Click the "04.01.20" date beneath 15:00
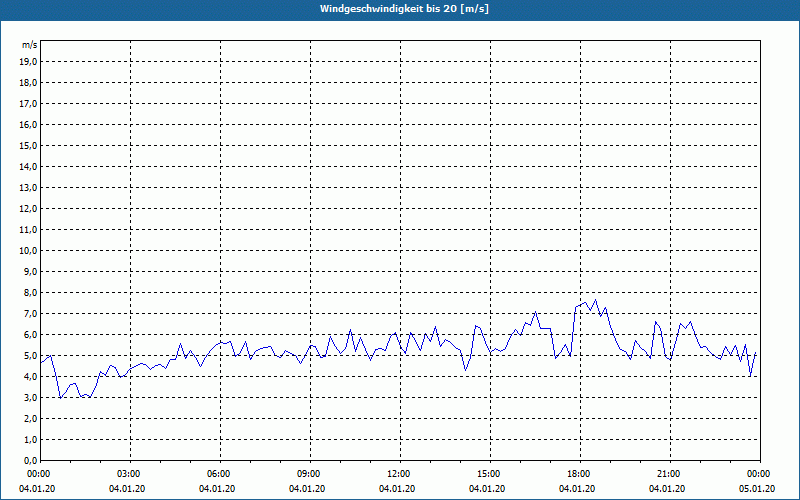The image size is (800, 500). click(x=487, y=489)
